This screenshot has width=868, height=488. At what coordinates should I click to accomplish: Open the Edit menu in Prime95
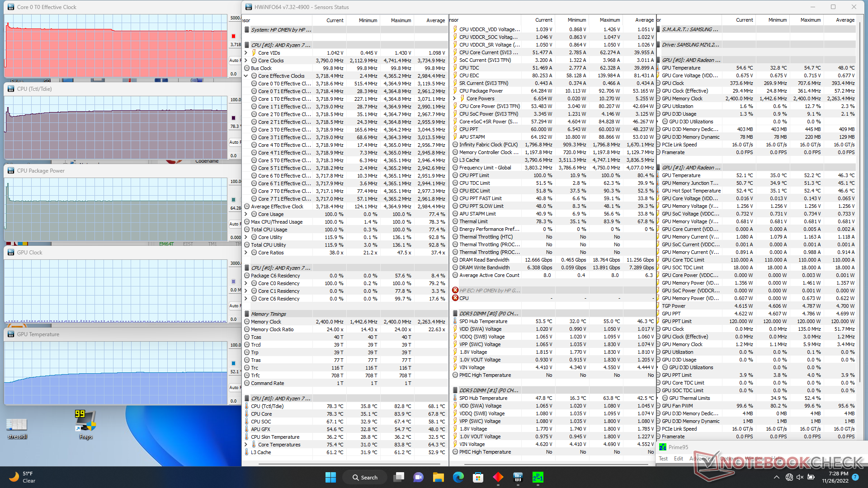(678, 459)
